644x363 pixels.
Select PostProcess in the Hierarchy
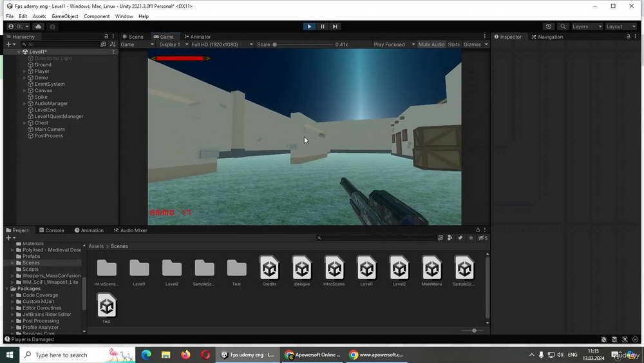(x=48, y=135)
